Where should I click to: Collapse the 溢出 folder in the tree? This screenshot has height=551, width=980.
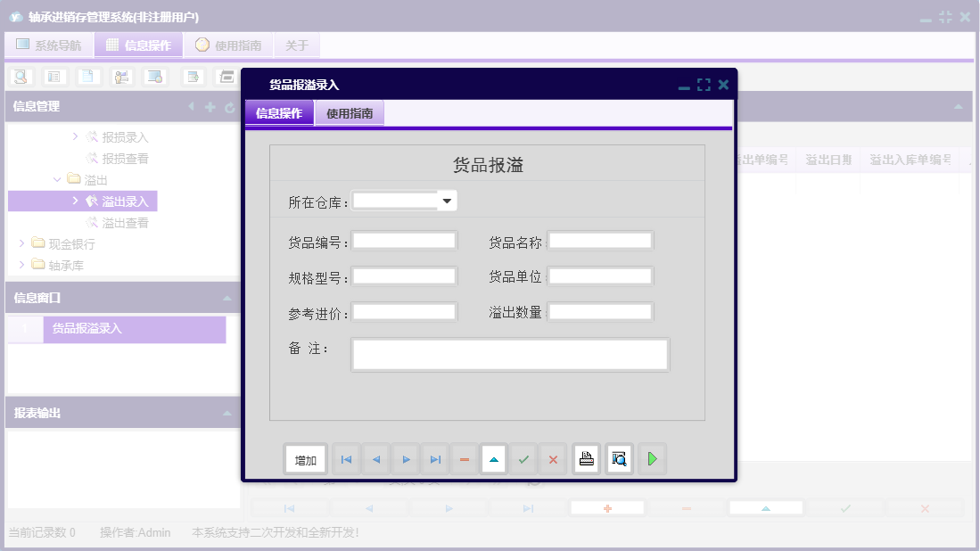tap(56, 178)
